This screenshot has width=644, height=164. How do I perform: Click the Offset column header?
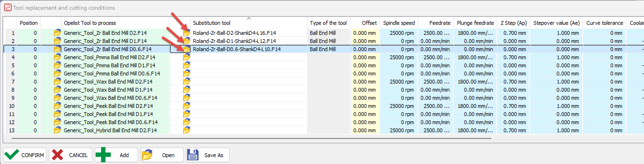(x=365, y=23)
